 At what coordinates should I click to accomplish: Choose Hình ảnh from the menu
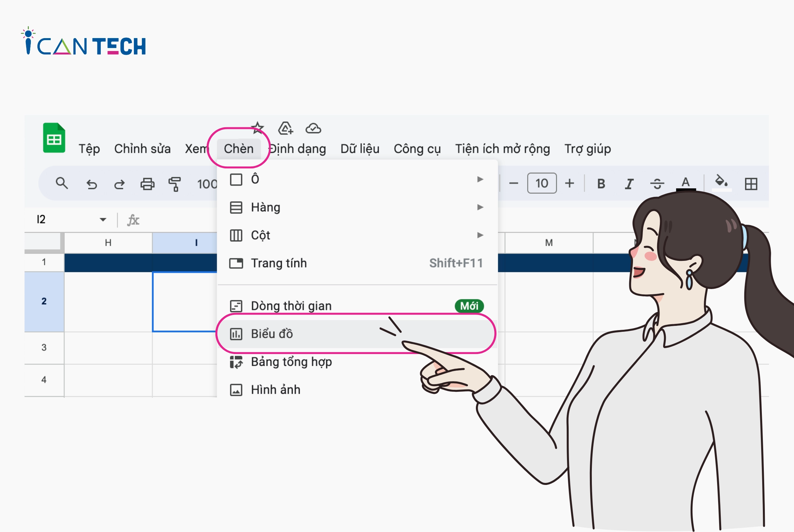click(357, 389)
